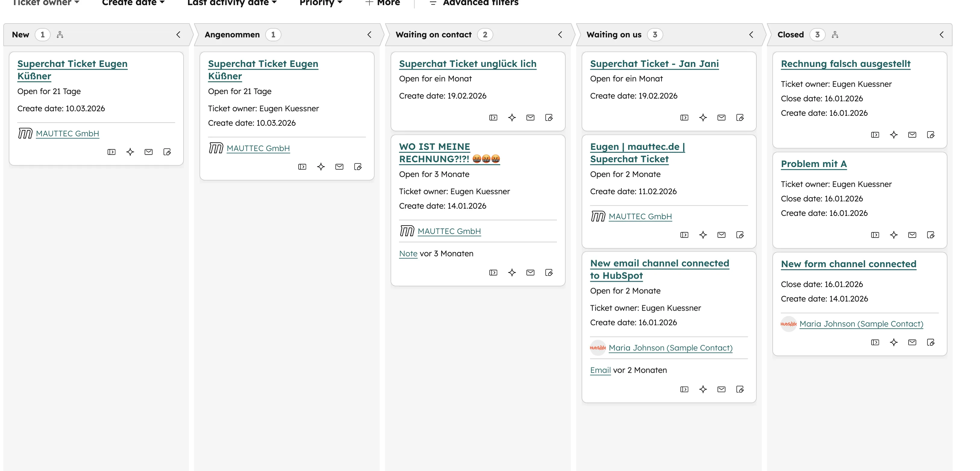Screen dimensions: 980x471
Task: Click the automation branch icon beside the New column
Action: point(60,34)
